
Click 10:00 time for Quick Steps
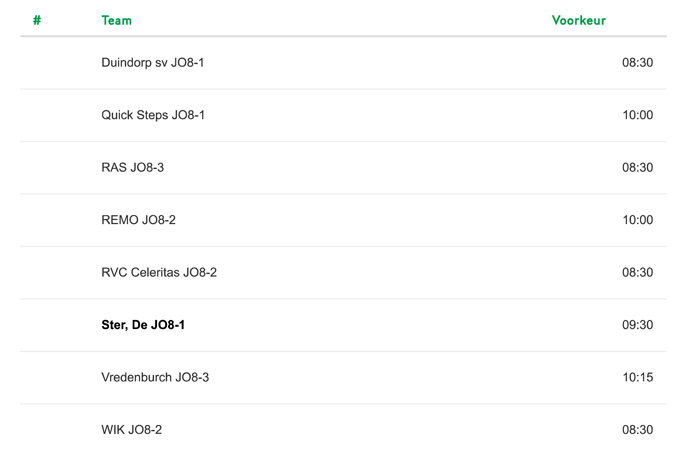coord(637,115)
